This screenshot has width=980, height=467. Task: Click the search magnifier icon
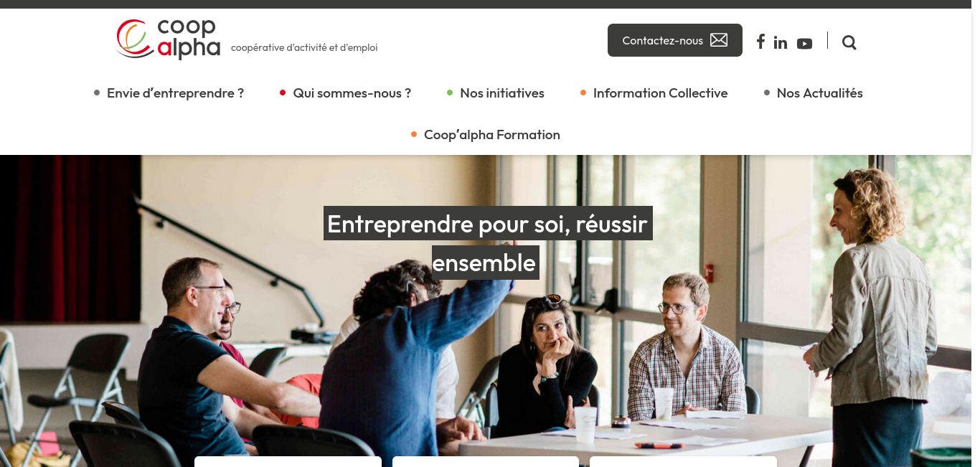(x=849, y=42)
